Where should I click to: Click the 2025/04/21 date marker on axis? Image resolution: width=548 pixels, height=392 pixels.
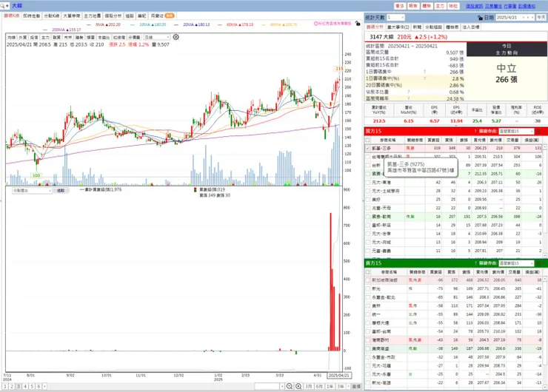(x=339, y=375)
